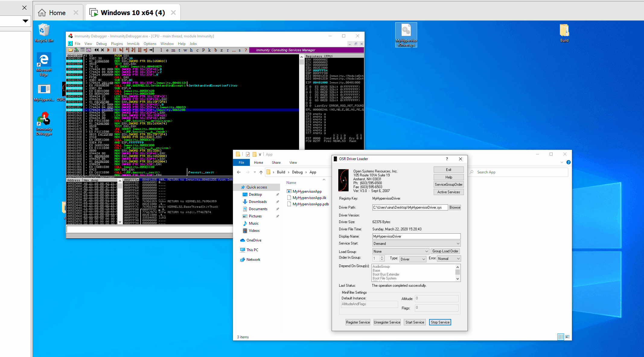Open recent locations dropdown in File Explorer

pos(255,172)
